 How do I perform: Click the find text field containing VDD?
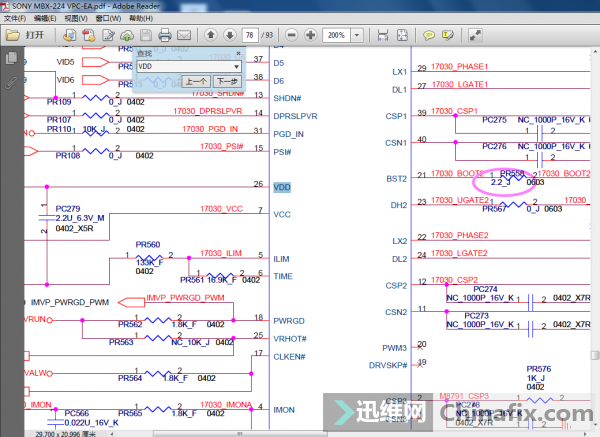(185, 67)
